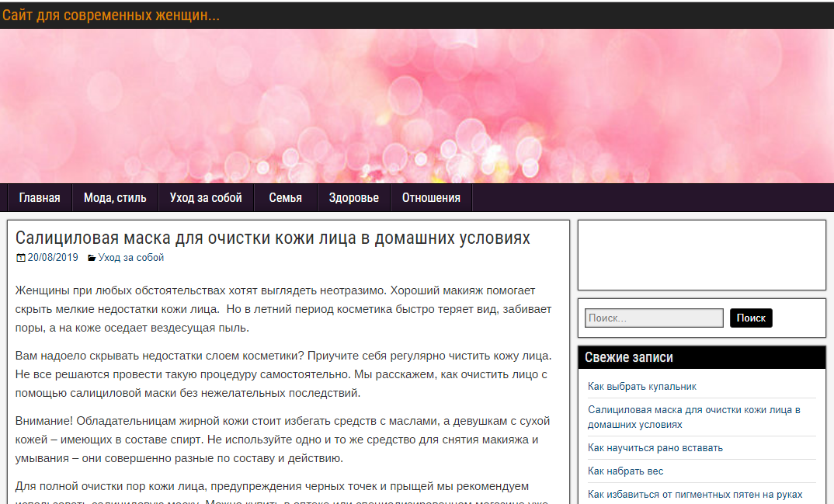This screenshot has width=834, height=504.
Task: Click the paragraph starting with Вам надоело скрывать
Action: pos(283,374)
